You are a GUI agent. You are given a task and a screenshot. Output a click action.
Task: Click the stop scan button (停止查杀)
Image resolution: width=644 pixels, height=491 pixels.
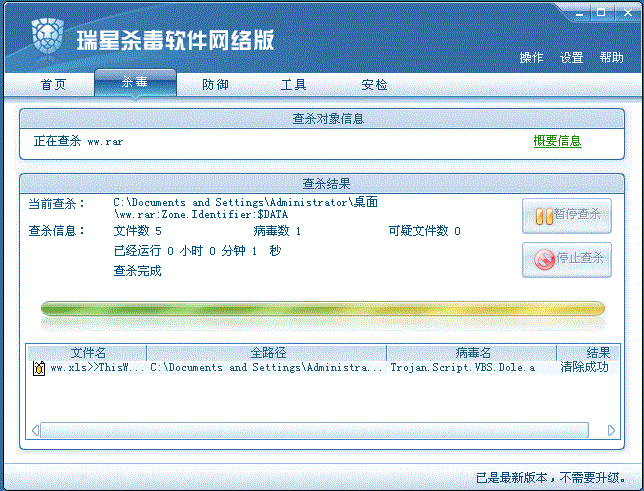pyautogui.click(x=567, y=260)
